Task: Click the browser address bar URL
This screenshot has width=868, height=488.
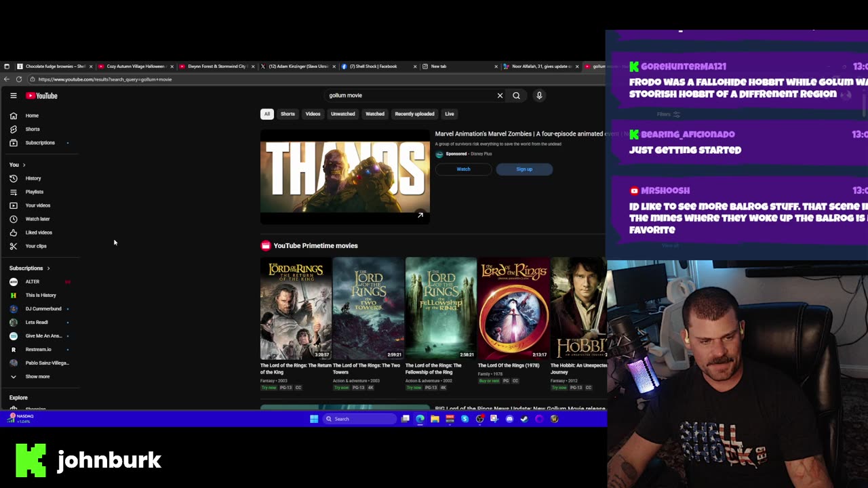Action: 105,79
